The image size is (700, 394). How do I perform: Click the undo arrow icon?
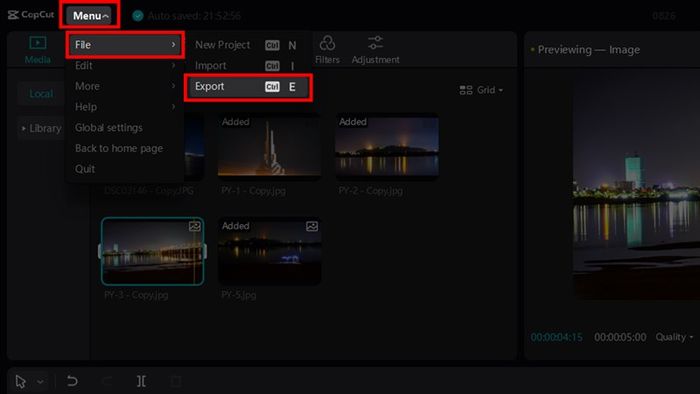pyautogui.click(x=72, y=381)
